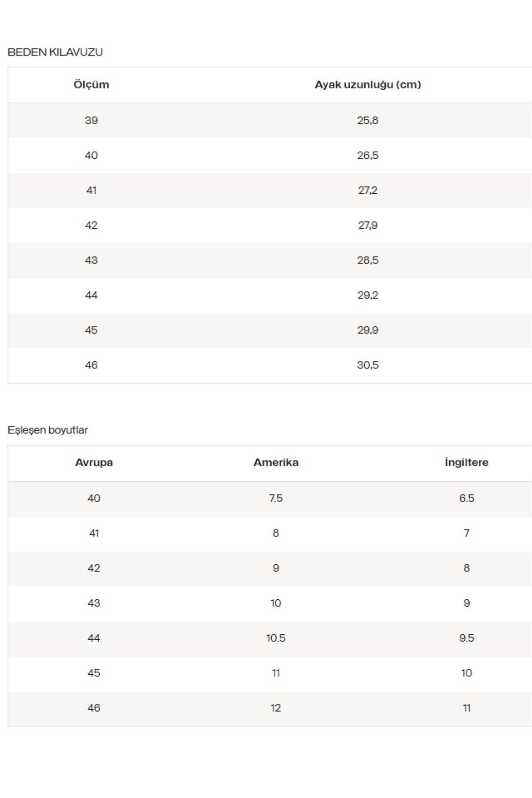Select the 29,9 foot length cell
532x798 pixels.
[368, 330]
